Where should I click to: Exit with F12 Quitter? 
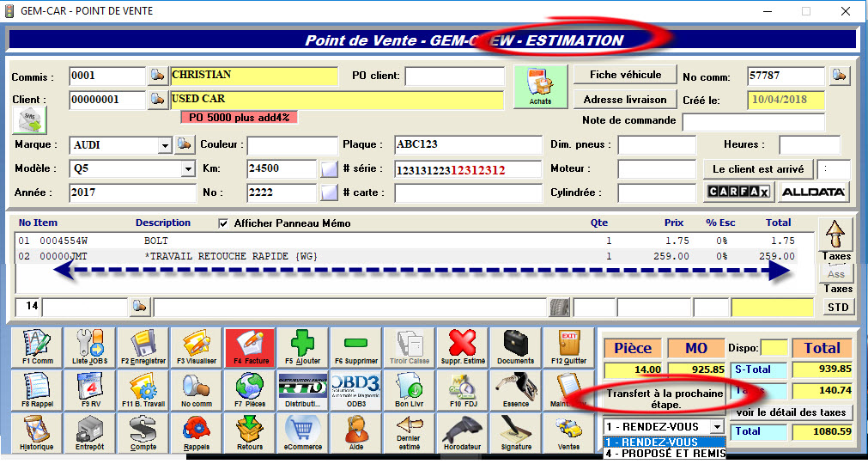(x=568, y=347)
